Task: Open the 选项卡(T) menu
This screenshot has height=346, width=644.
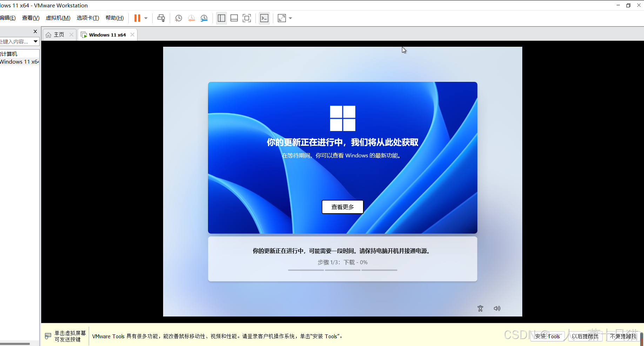Action: 88,18
